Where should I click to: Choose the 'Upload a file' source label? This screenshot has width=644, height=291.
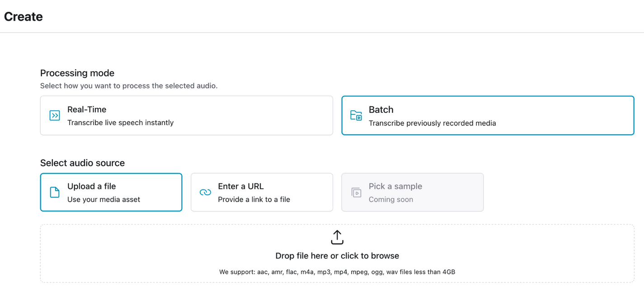pyautogui.click(x=92, y=186)
